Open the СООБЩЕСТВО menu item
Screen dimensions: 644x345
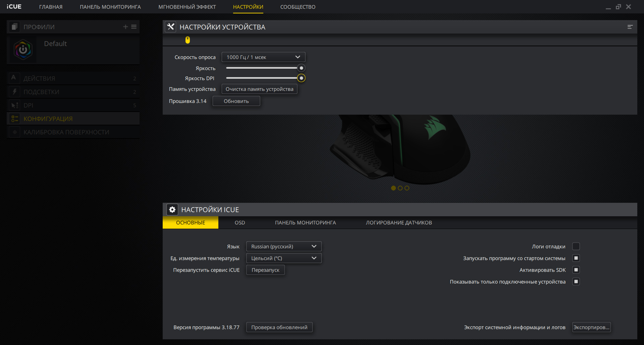pos(298,7)
